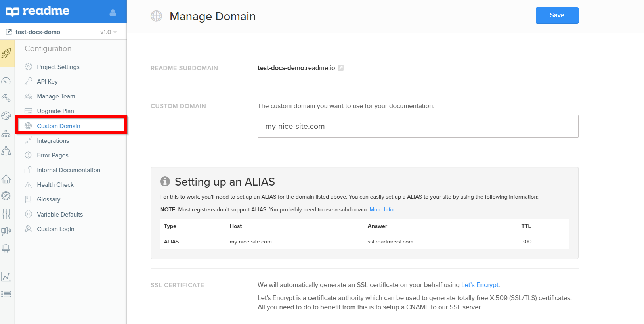
Task: Click the warning triangle icon beside Health Check
Action: [x=28, y=185]
